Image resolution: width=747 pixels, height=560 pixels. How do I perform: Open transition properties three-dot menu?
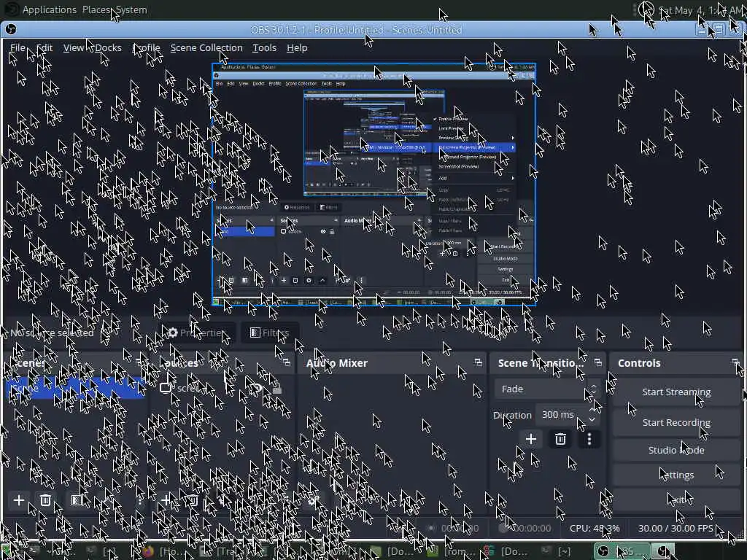[589, 438]
